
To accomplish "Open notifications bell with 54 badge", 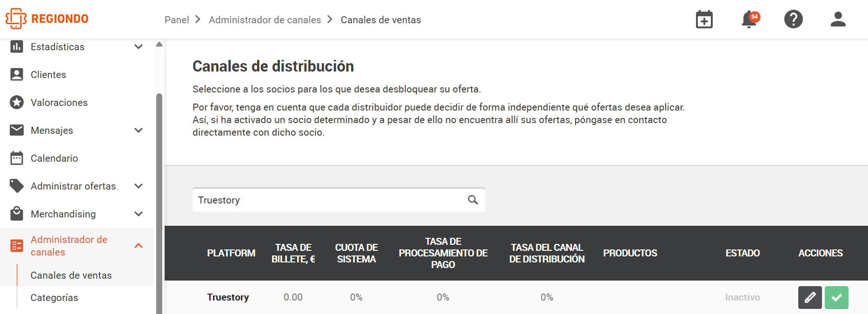I will pyautogui.click(x=750, y=20).
